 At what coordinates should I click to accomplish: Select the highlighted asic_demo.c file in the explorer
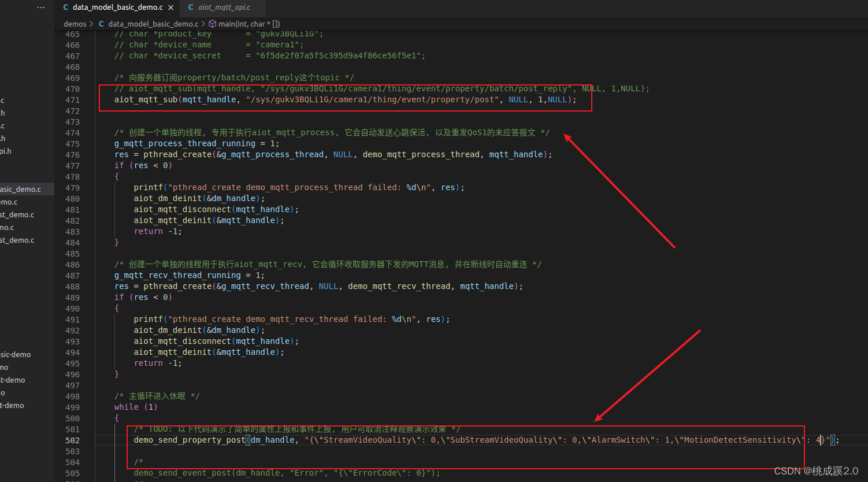[27, 189]
